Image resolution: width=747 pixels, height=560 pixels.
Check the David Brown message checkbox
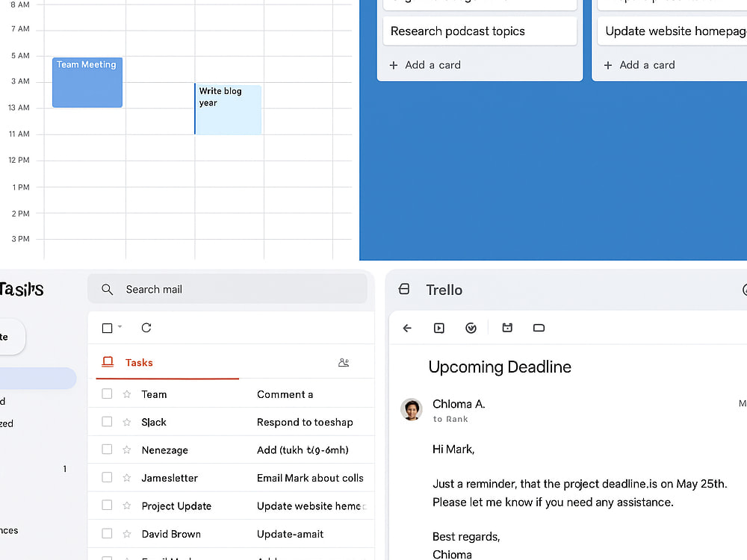[107, 533]
